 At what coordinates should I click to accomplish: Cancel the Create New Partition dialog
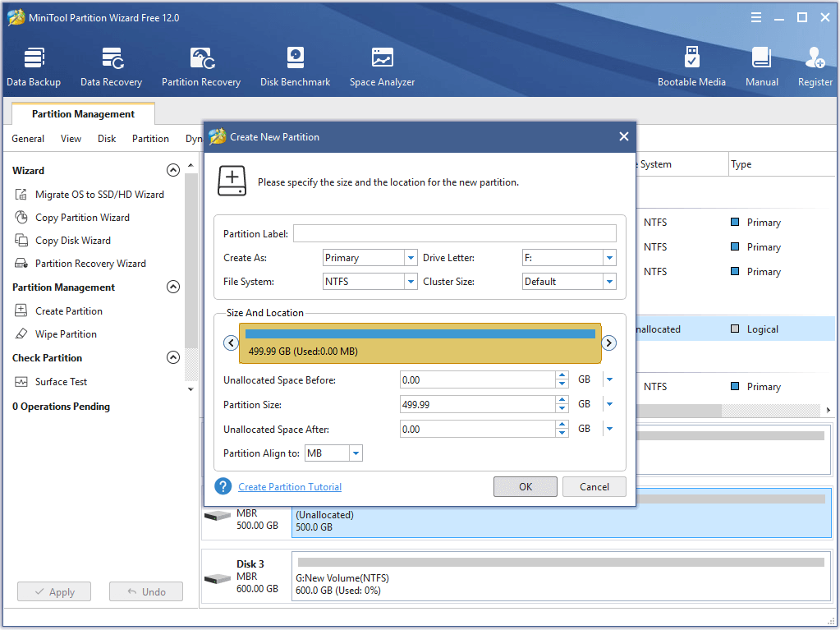click(x=594, y=486)
